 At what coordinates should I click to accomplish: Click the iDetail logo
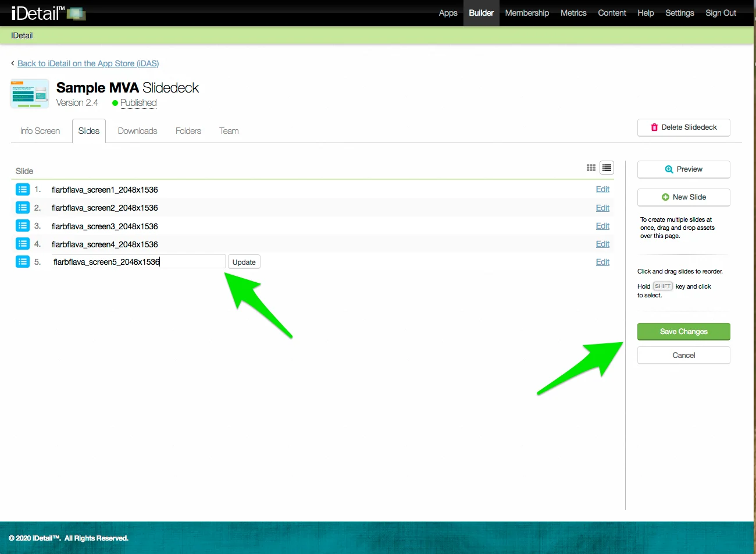click(x=48, y=13)
